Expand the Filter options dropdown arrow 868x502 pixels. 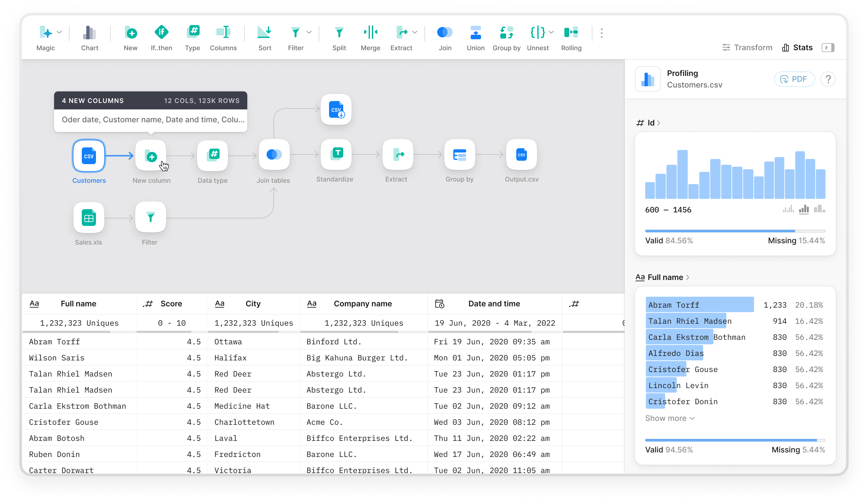(x=309, y=33)
